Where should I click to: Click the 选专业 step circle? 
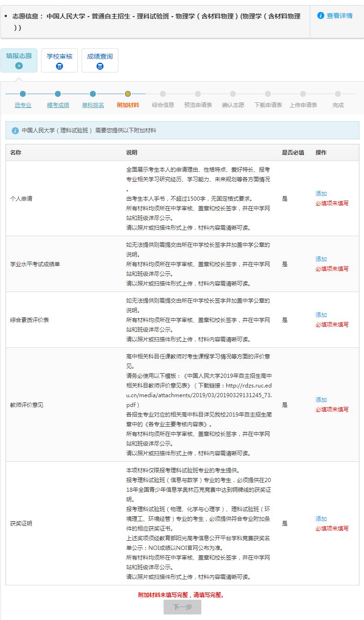point(23,94)
